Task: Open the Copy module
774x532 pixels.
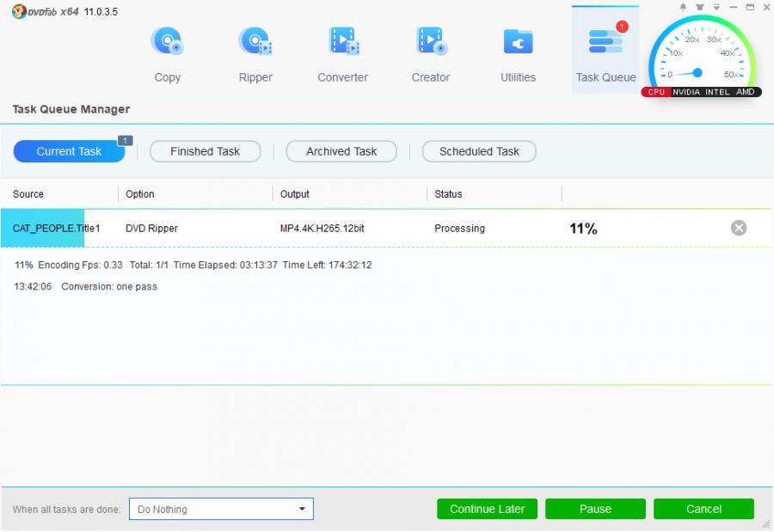Action: tap(168, 54)
